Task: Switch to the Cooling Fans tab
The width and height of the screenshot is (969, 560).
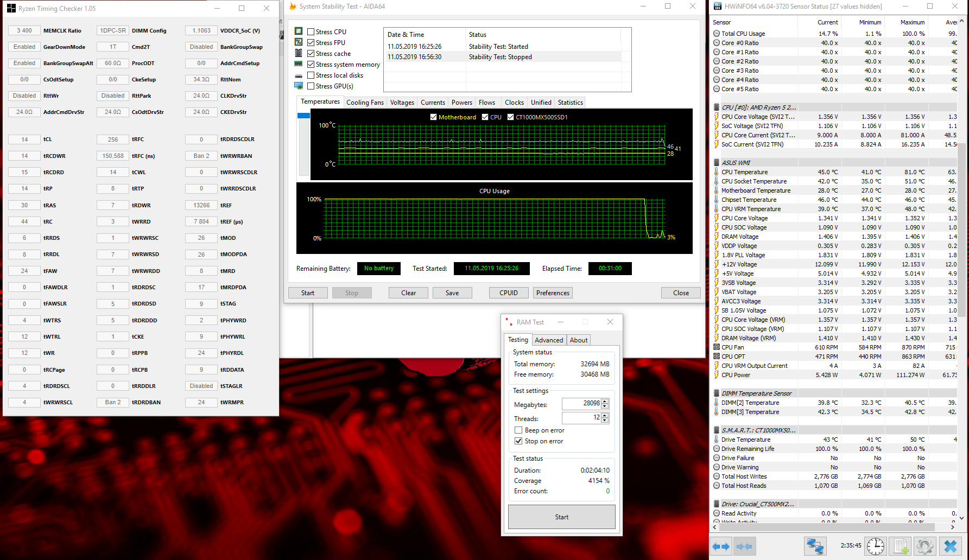Action: tap(365, 103)
